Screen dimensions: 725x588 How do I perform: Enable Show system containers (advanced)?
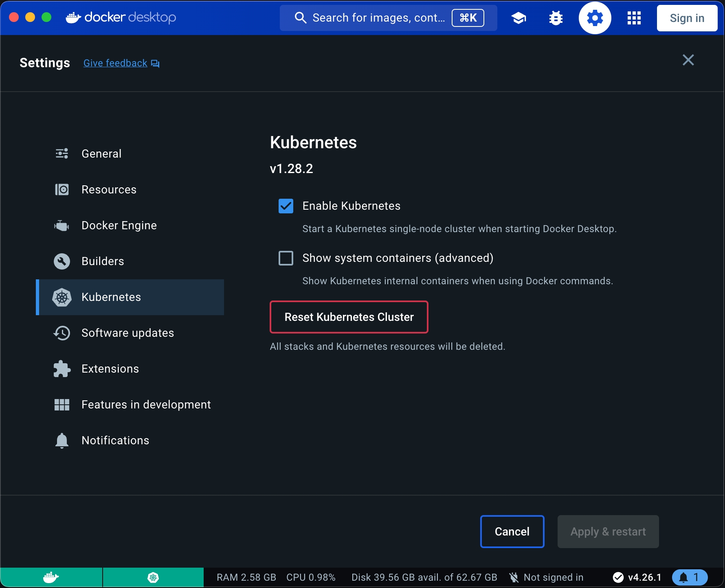[x=286, y=258]
